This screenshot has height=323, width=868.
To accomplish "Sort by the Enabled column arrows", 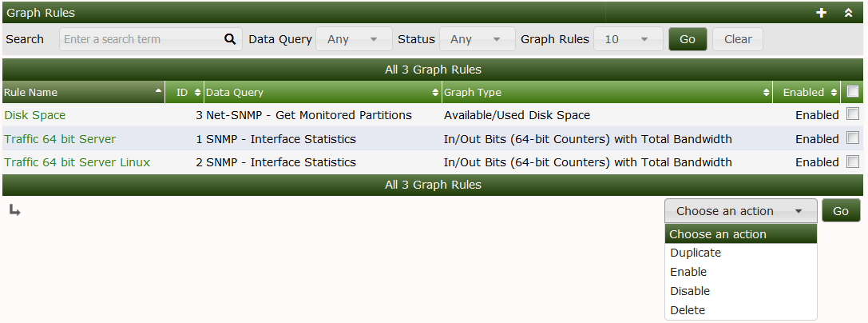I will point(834,93).
